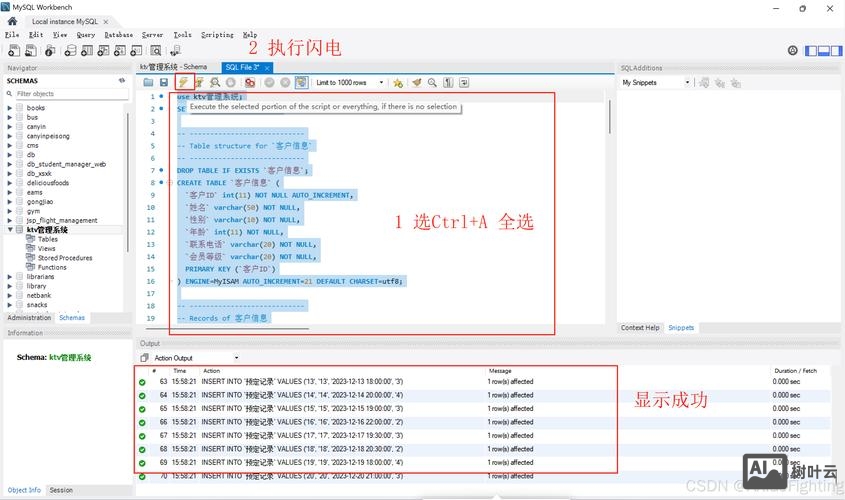Click Create new function icon

(136, 51)
